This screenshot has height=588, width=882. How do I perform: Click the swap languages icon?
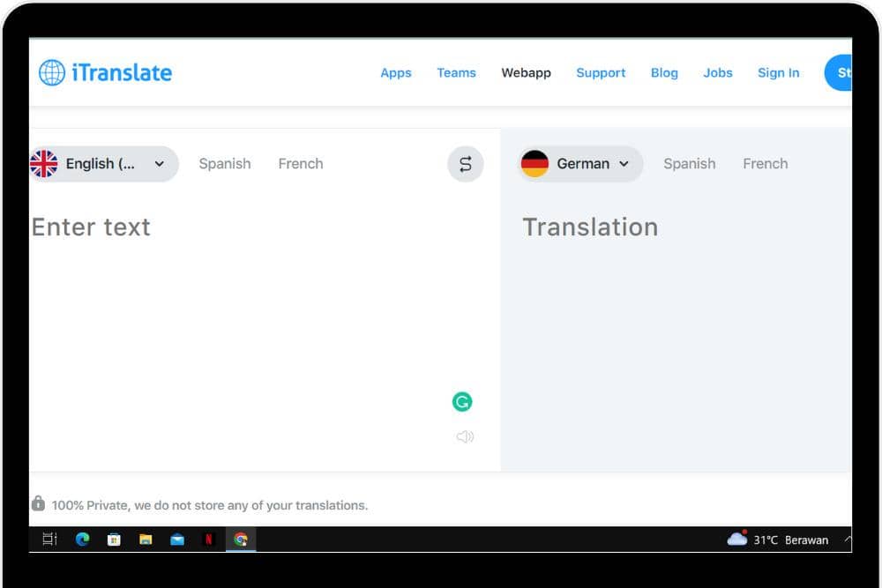coord(465,164)
